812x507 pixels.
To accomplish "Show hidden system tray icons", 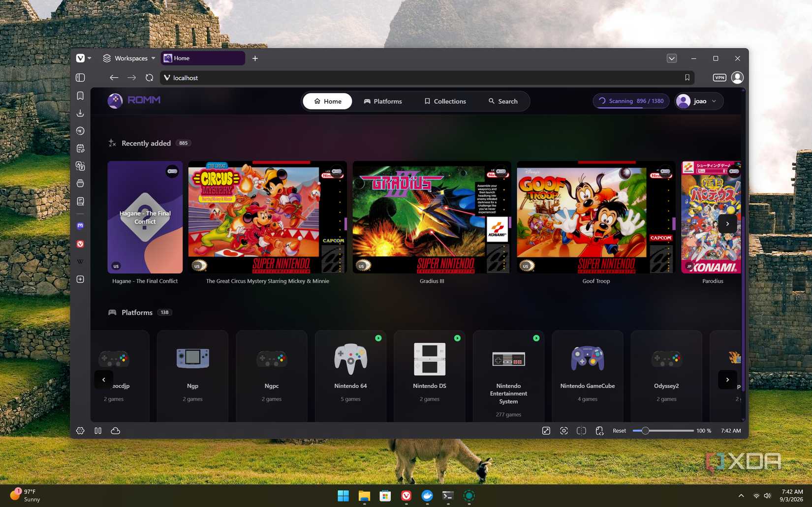I will tap(741, 496).
